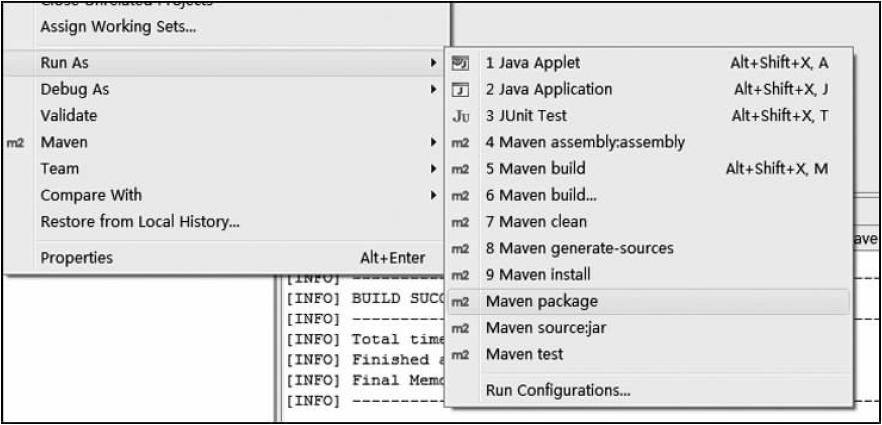
Task: Select Maven package from Run As
Action: [542, 300]
